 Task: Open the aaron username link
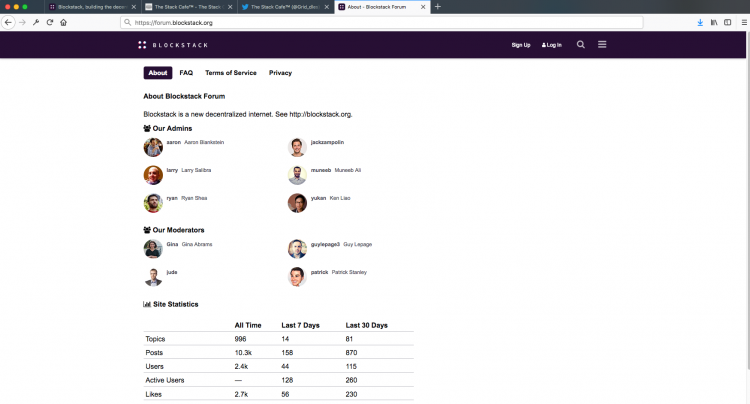(174, 142)
